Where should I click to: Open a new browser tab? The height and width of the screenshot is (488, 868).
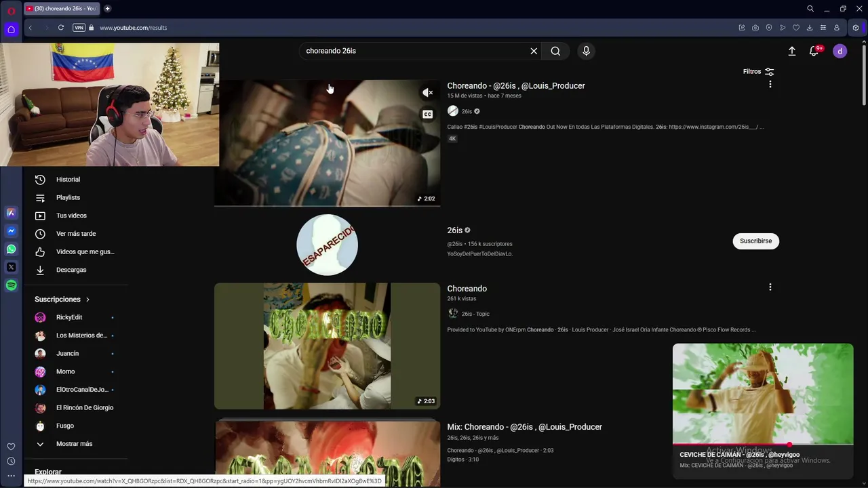(x=107, y=9)
